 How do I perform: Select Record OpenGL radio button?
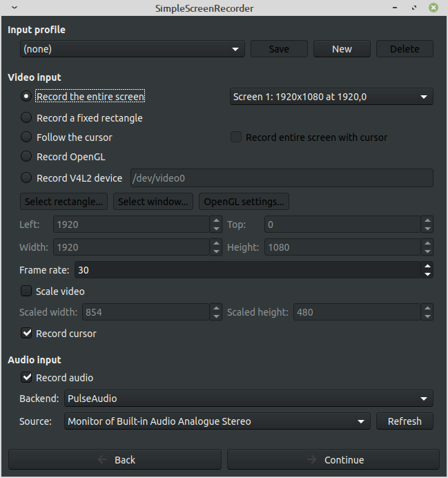(26, 156)
